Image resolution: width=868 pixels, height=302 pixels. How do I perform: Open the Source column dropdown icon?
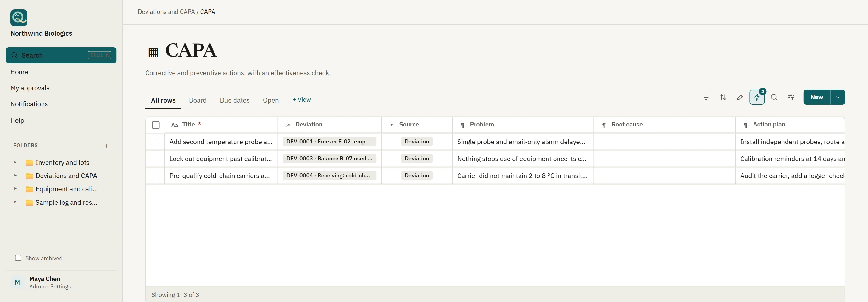tap(392, 125)
